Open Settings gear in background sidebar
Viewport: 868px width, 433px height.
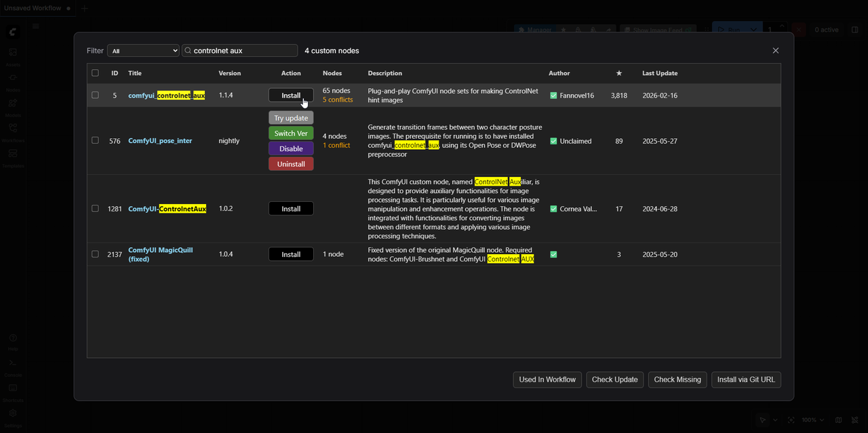pyautogui.click(x=13, y=417)
